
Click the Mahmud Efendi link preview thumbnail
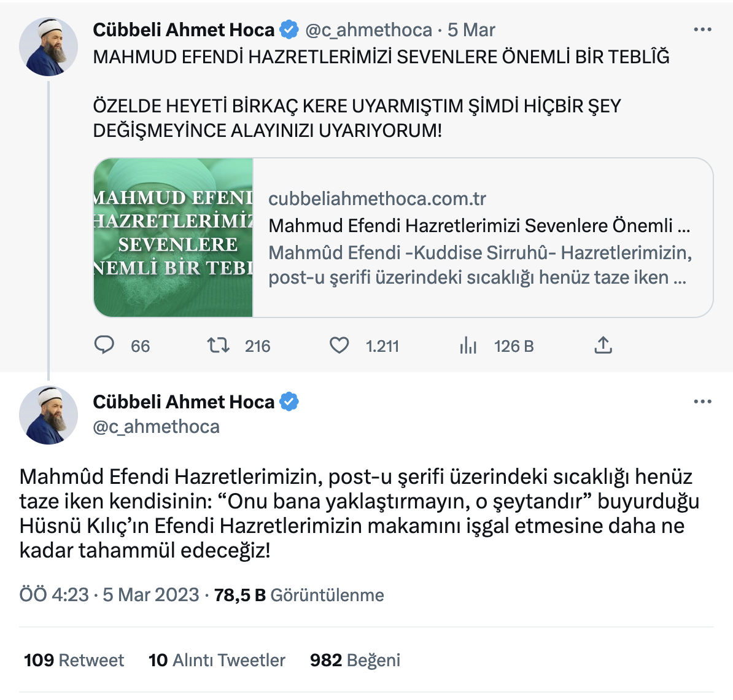pos(173,236)
